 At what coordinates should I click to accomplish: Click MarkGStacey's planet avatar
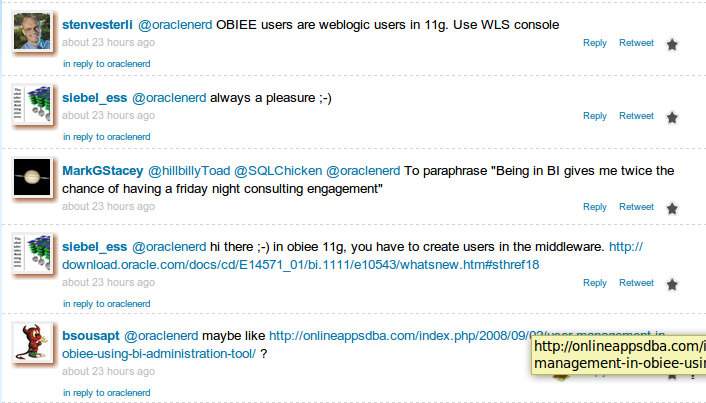(x=32, y=181)
